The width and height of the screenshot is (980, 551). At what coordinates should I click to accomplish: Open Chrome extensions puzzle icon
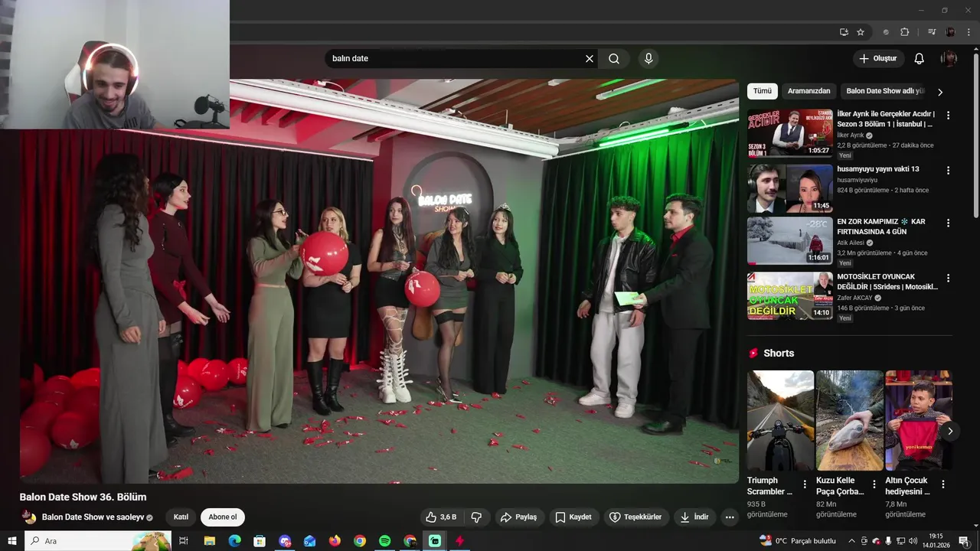click(x=904, y=32)
